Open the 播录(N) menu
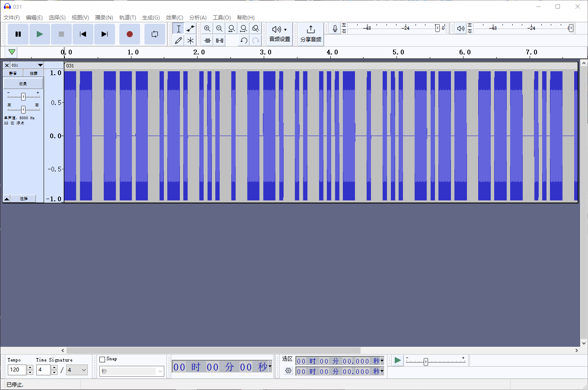Viewport: 588px width, 390px height. click(x=104, y=18)
